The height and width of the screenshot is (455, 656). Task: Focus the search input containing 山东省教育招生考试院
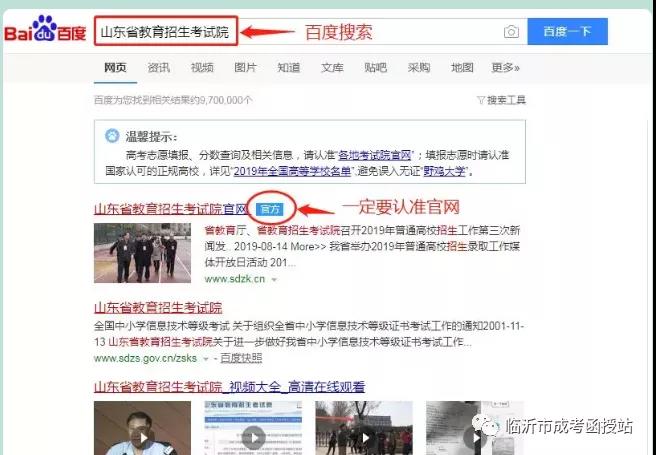point(310,31)
